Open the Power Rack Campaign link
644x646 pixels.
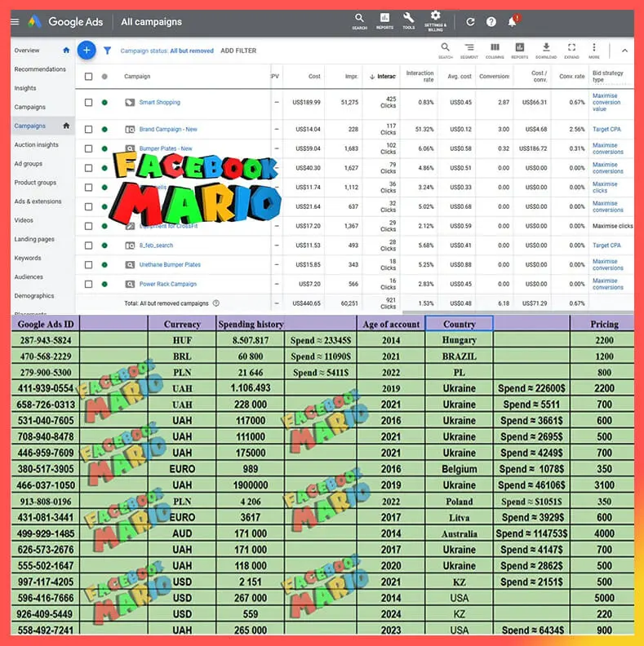[x=168, y=284]
